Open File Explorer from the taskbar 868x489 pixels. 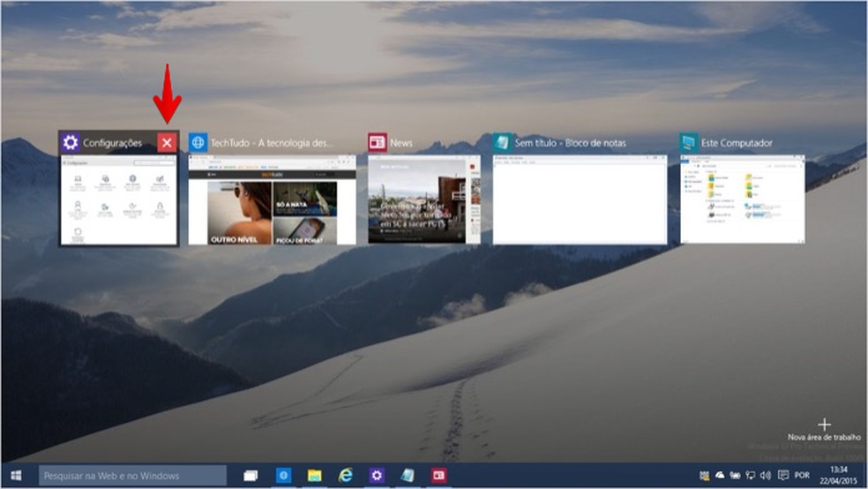(x=314, y=475)
